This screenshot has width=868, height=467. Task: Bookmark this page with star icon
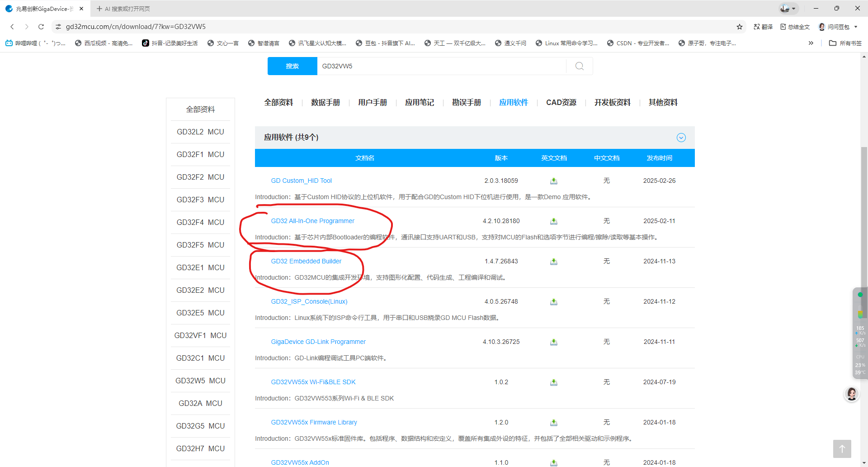pos(740,27)
